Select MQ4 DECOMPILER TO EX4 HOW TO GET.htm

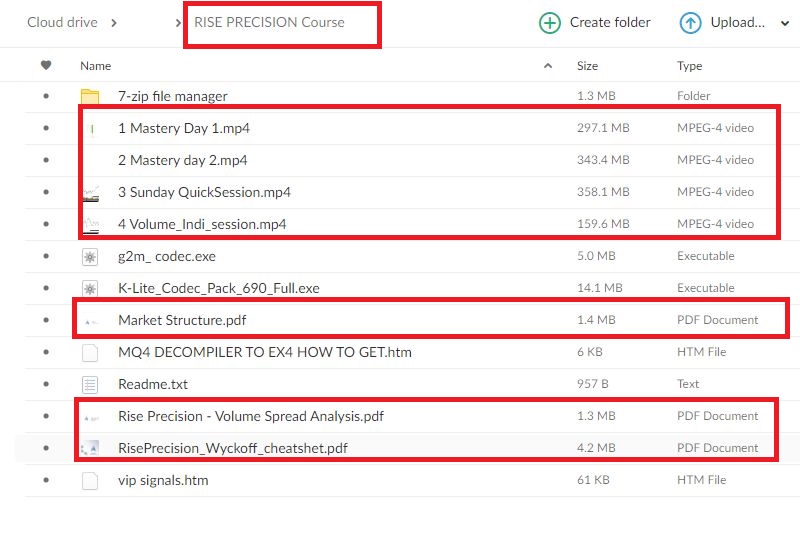pyautogui.click(x=265, y=352)
